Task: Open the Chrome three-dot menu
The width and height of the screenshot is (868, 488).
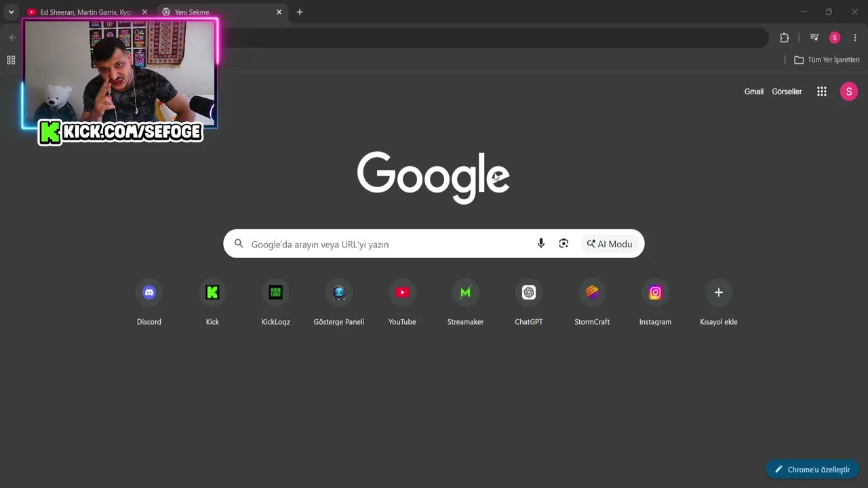Action: pos(855,38)
